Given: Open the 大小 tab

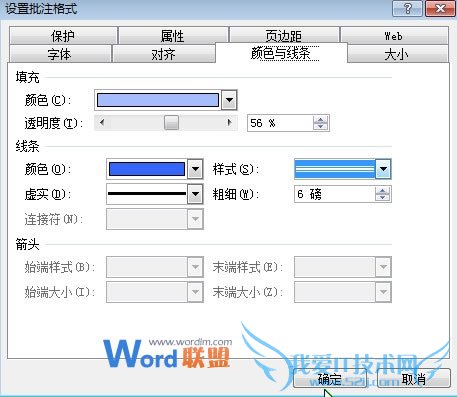Looking at the screenshot, I should [397, 54].
